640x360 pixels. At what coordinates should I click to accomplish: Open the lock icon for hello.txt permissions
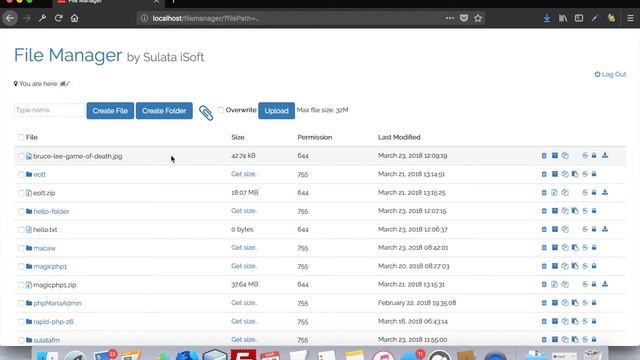594,229
